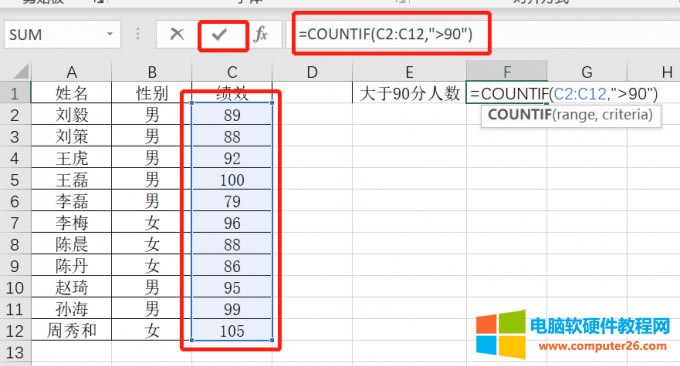Screen dimensions: 680x366
Task: Select row 13 header
Action: [15, 352]
